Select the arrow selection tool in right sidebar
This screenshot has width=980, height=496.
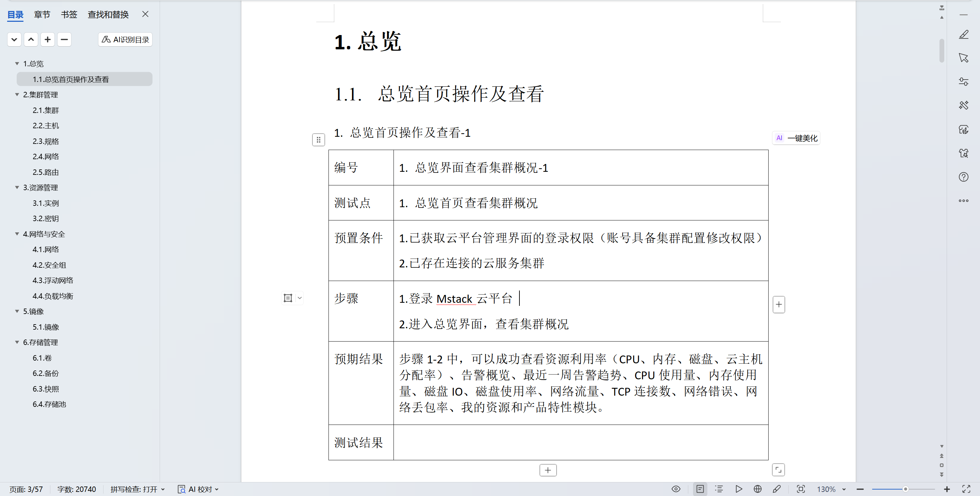tap(963, 58)
